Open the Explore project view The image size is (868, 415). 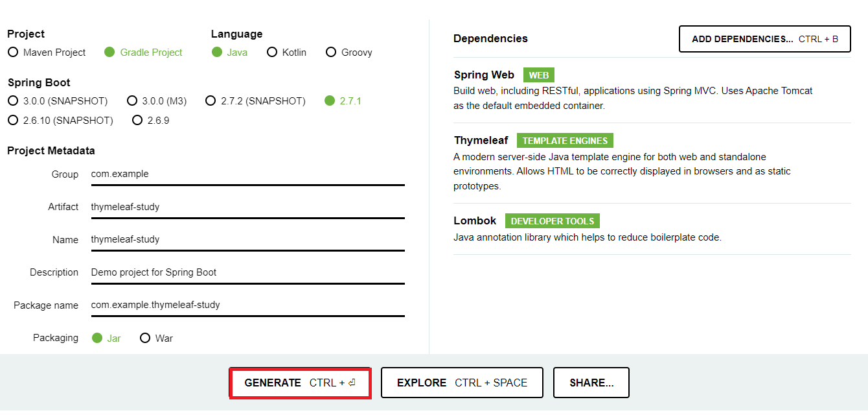pos(462,383)
